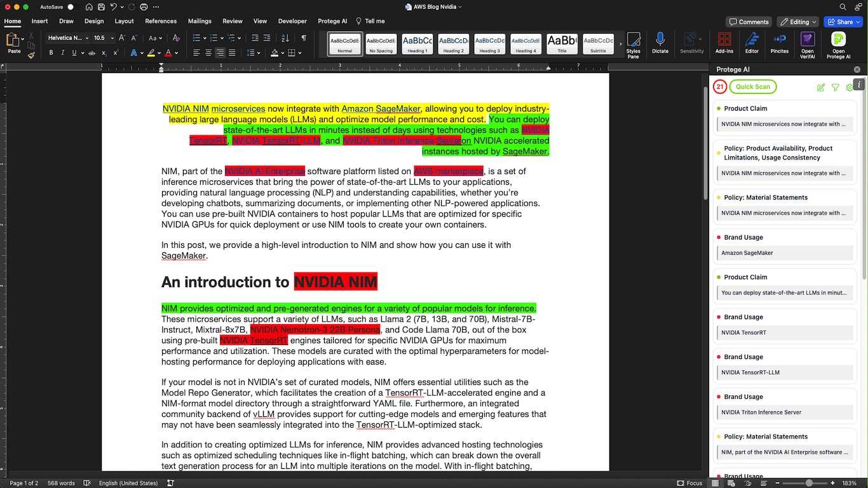Pick the yellow text highlight color

[x=151, y=53]
